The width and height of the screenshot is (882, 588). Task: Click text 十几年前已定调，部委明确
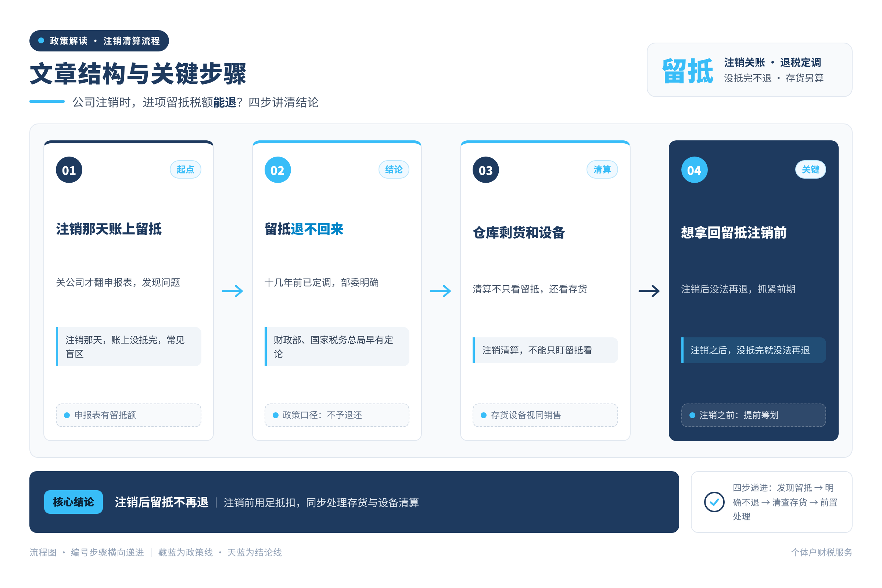tap(321, 282)
